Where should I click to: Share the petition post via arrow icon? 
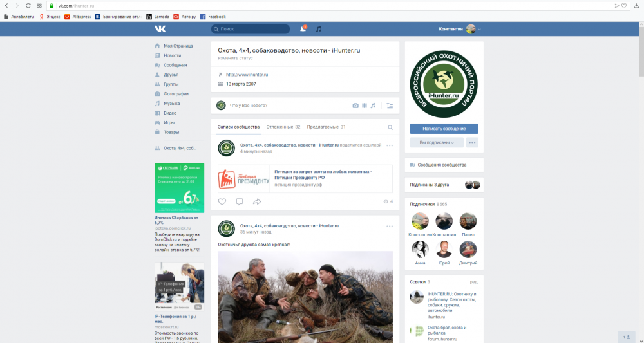(x=257, y=201)
